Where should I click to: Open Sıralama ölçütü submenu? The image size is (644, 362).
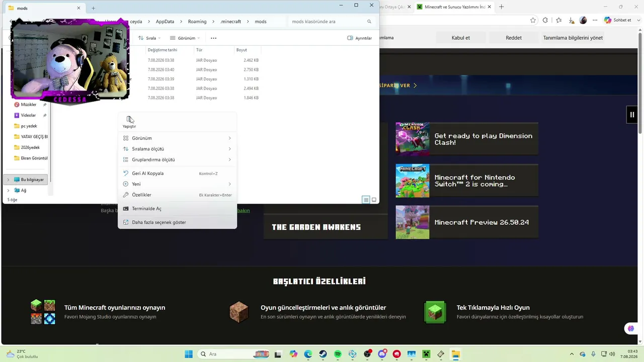coord(177,149)
